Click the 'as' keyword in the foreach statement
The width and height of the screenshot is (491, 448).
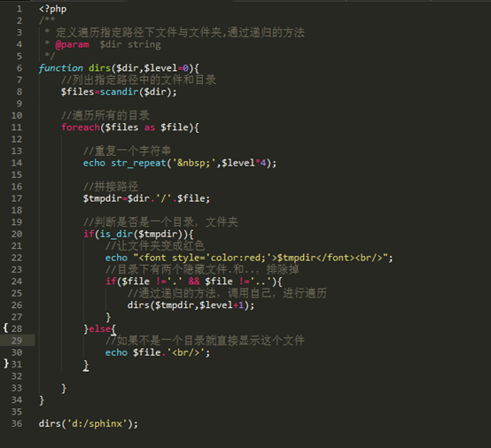[x=150, y=127]
